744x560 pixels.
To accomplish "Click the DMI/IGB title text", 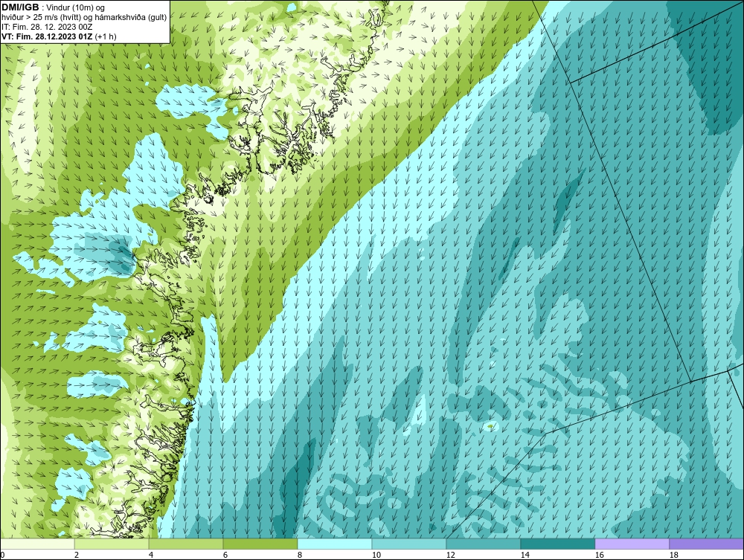I will [x=20, y=7].
